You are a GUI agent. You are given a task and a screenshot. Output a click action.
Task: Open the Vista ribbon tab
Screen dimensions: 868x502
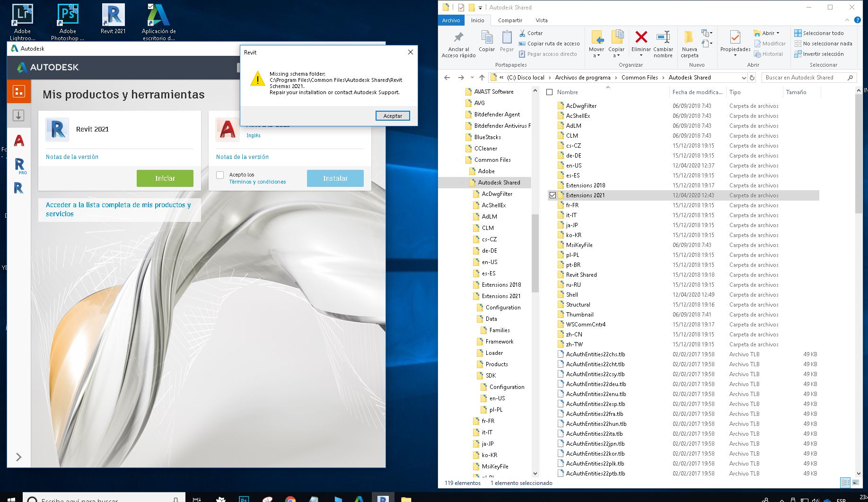tap(542, 20)
